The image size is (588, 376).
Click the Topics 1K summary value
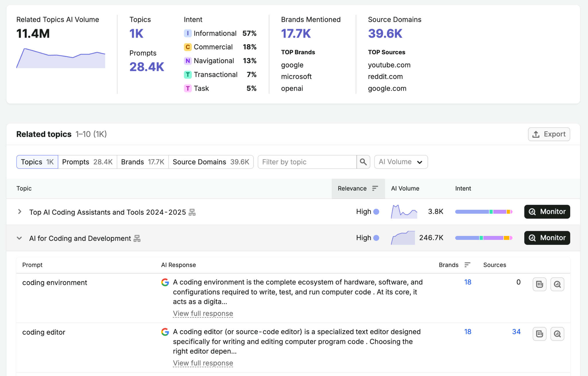point(136,34)
